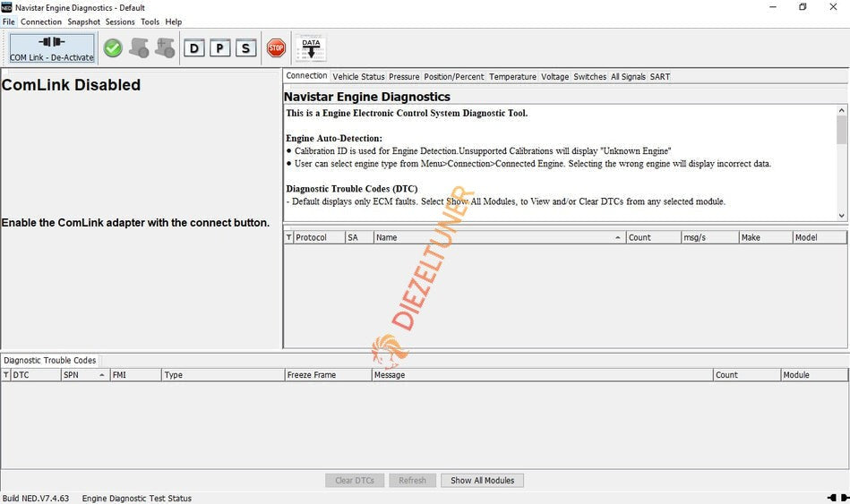Viewport: 850px width, 504px height.
Task: Click the Build NED.V7.4.63 status text
Action: (x=36, y=498)
